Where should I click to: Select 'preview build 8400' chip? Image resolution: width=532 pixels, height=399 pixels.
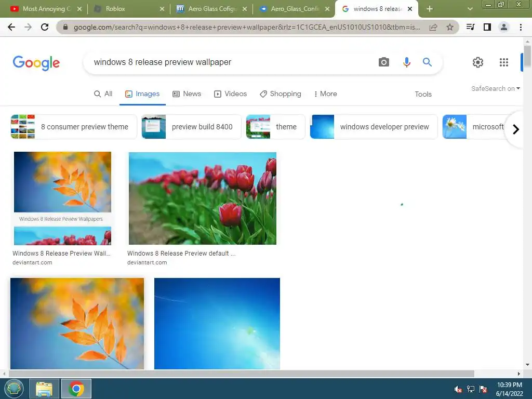[x=191, y=127]
